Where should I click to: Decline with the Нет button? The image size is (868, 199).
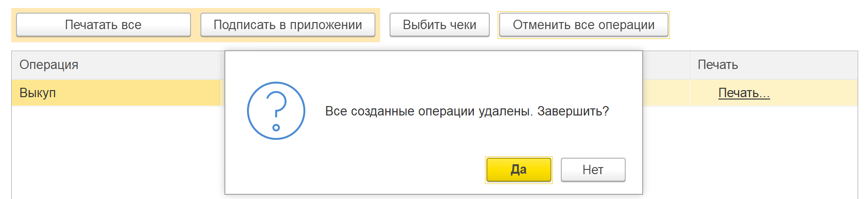pyautogui.click(x=593, y=169)
